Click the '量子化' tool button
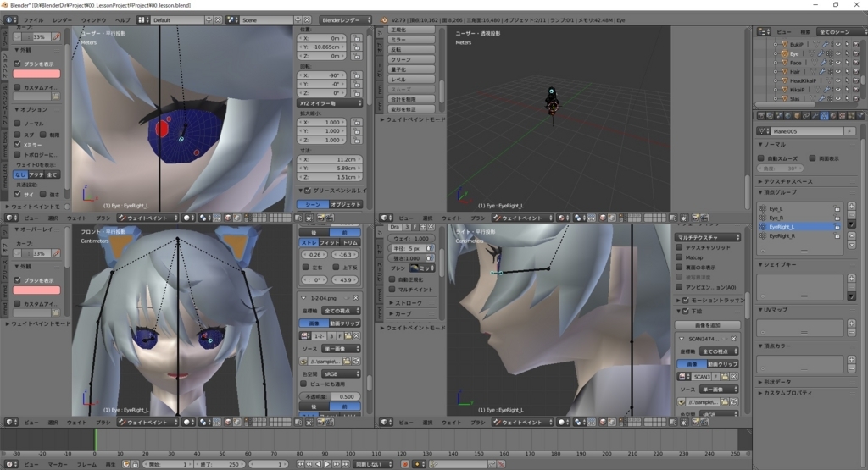868x470 pixels. [411, 69]
